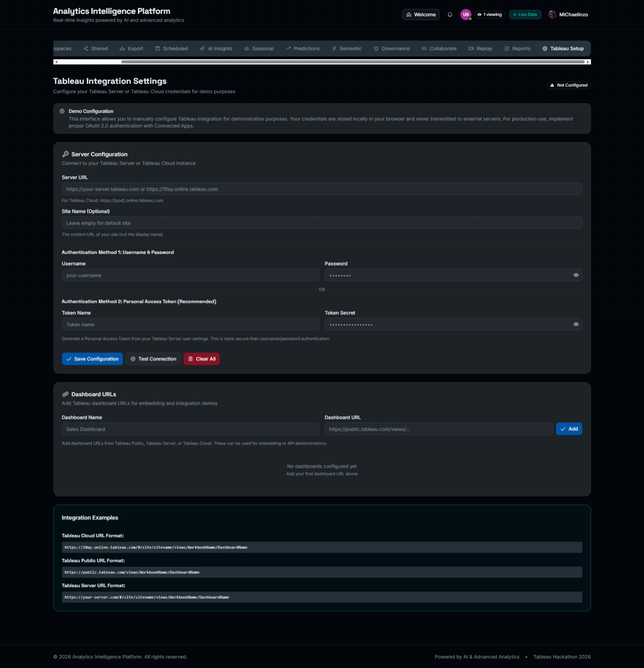This screenshot has width=644, height=668.
Task: Switch to the Export tab
Action: [131, 49]
